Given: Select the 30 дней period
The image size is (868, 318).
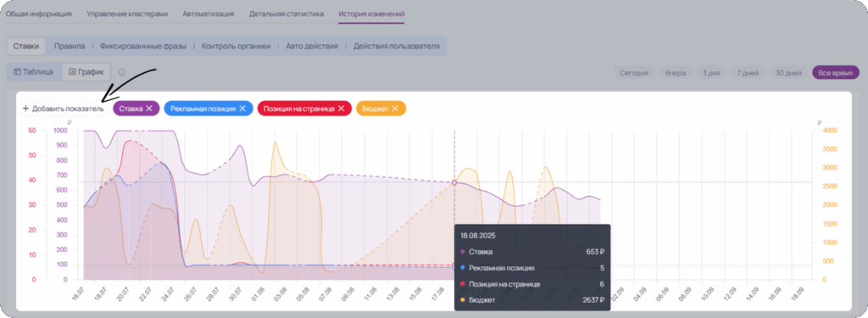Looking at the screenshot, I should tap(788, 73).
